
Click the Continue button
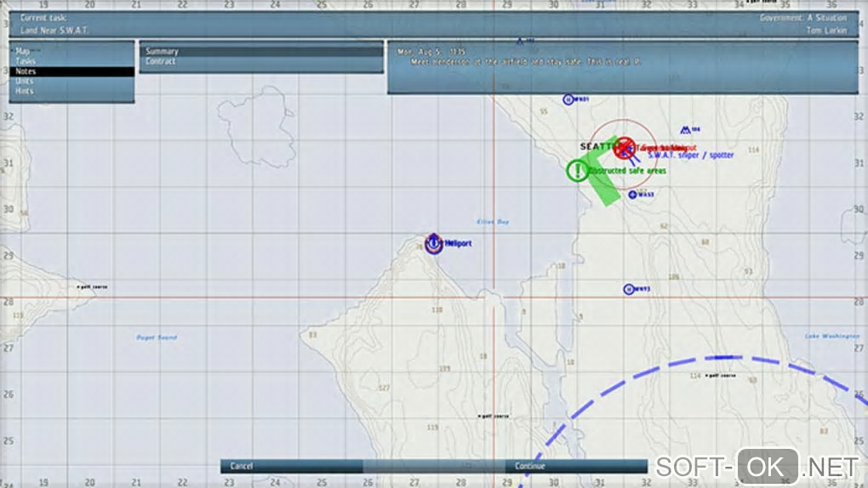tap(576, 467)
